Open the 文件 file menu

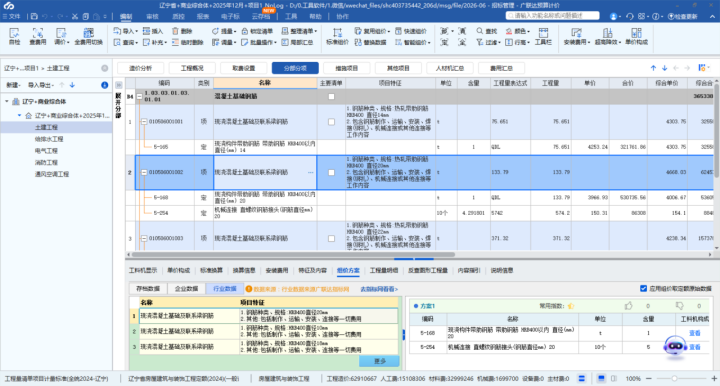point(11,16)
